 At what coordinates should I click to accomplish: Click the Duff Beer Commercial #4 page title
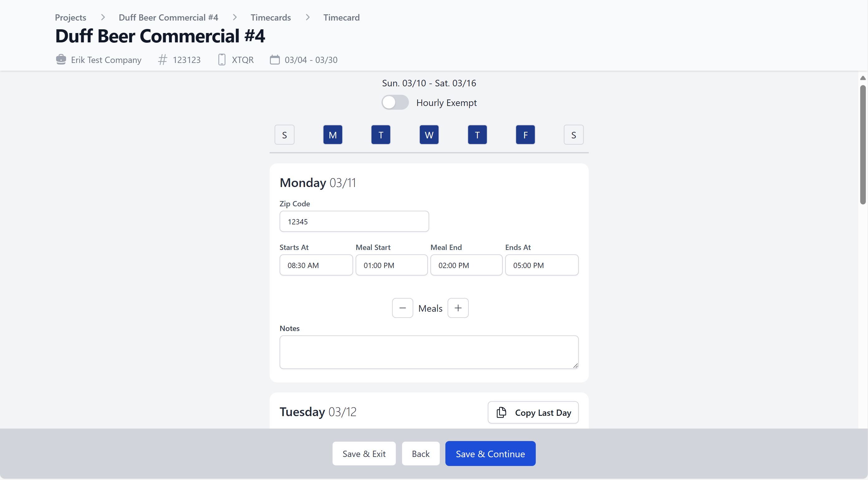pos(160,36)
